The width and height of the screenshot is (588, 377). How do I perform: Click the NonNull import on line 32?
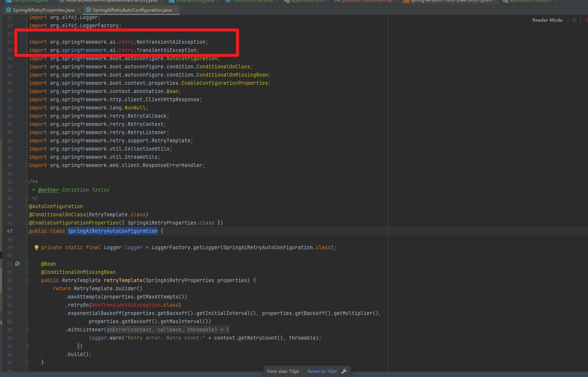click(135, 108)
